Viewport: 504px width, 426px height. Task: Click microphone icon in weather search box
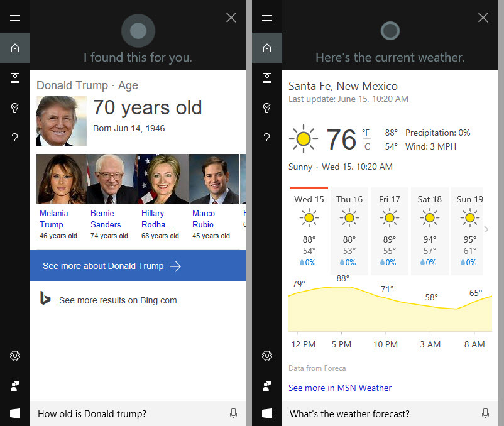pyautogui.click(x=485, y=413)
